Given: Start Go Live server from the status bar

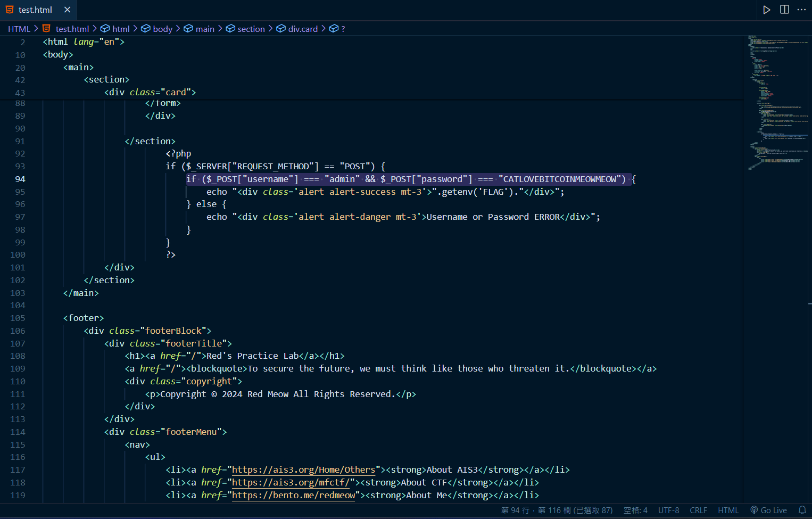Looking at the screenshot, I should [x=768, y=510].
